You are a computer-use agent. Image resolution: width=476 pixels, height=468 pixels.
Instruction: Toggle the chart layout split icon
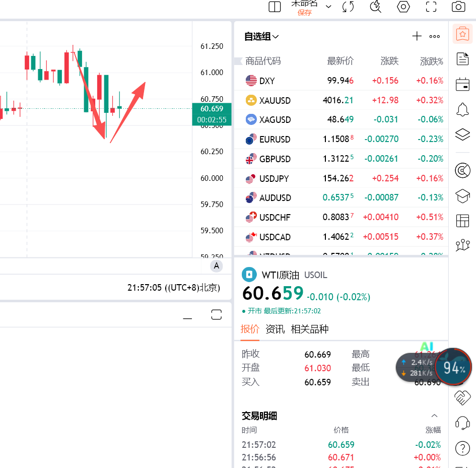pos(275,7)
